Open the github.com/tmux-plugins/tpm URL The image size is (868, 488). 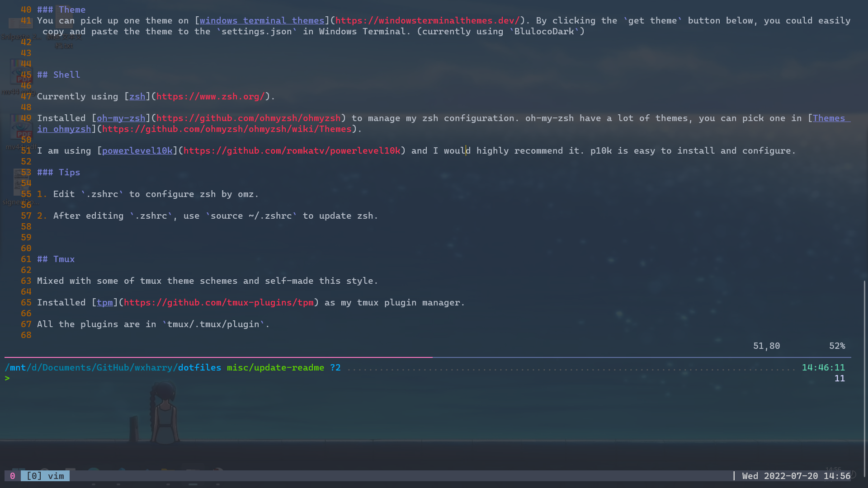click(219, 303)
